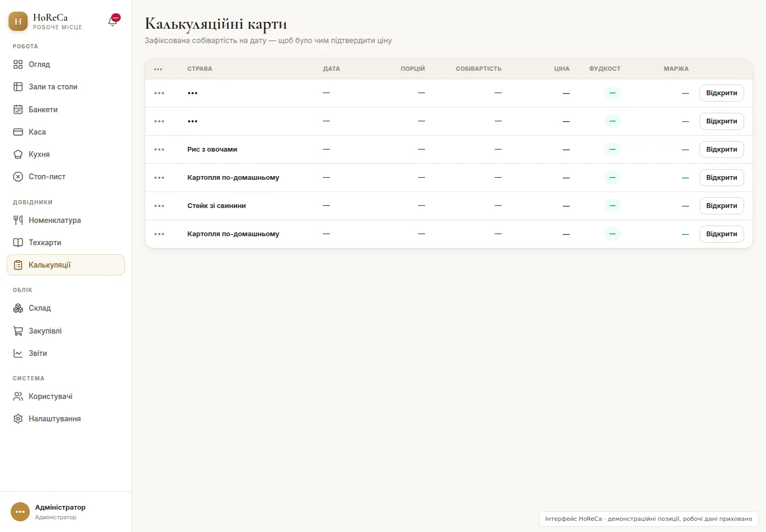The image size is (766, 532).
Task: Click the HoReCa logo badge
Action: 18,21
